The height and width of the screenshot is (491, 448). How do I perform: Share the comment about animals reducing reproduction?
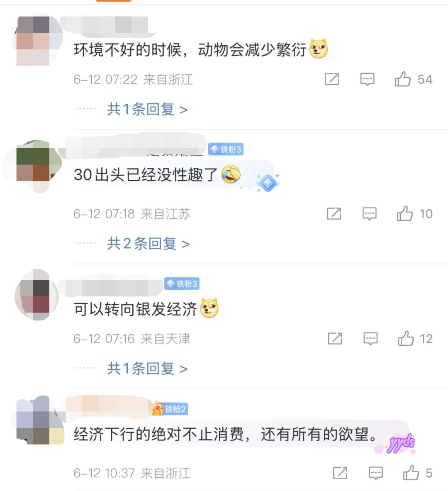[332, 79]
